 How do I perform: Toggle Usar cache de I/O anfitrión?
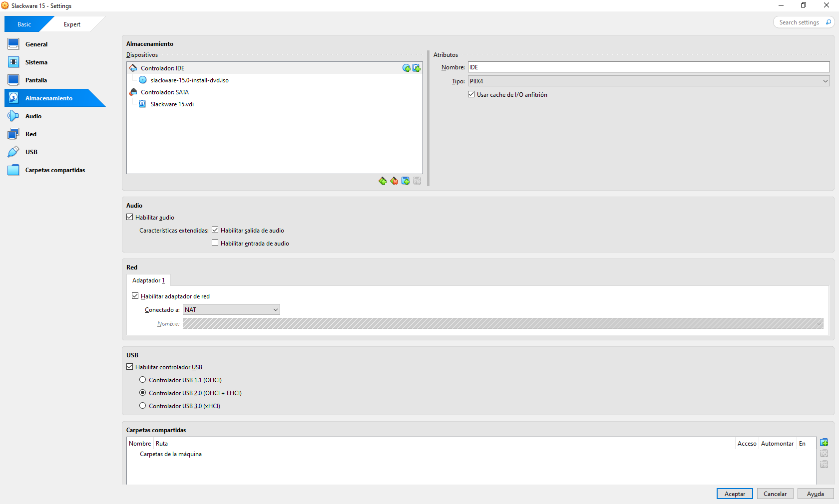[471, 94]
